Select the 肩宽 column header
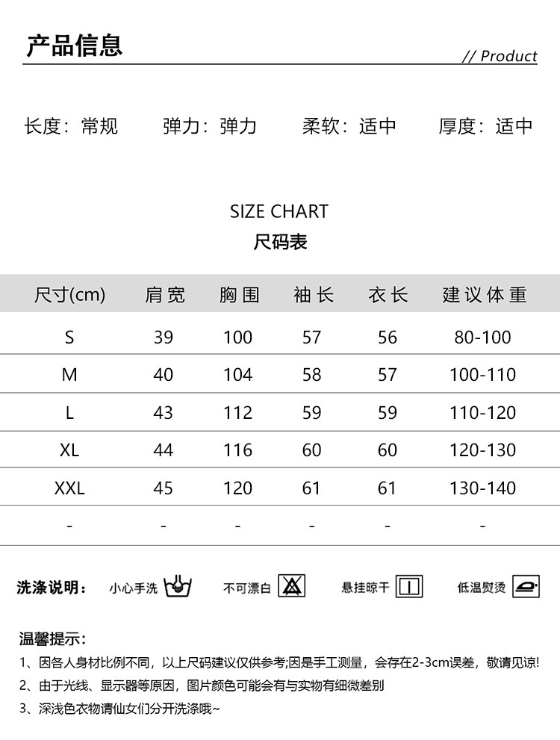Viewport: 560px width, 740px height. pos(164,294)
